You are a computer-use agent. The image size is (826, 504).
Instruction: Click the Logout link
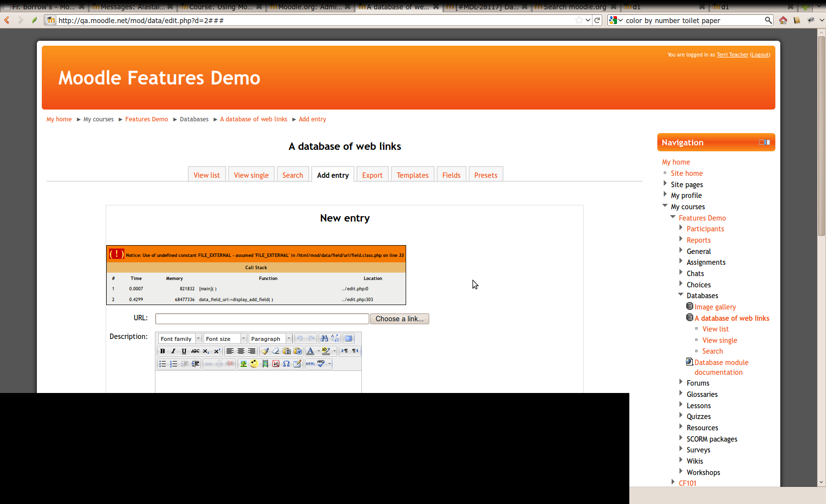(x=760, y=55)
